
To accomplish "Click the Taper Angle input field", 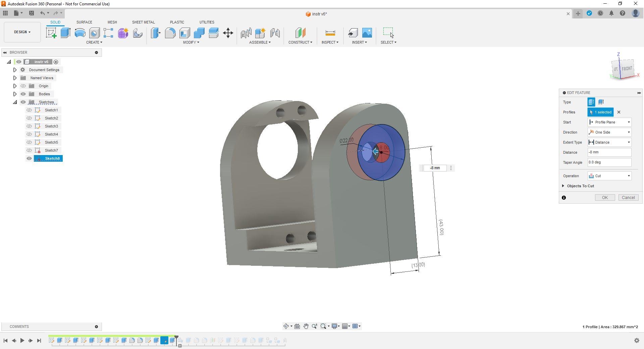I will [x=609, y=162].
